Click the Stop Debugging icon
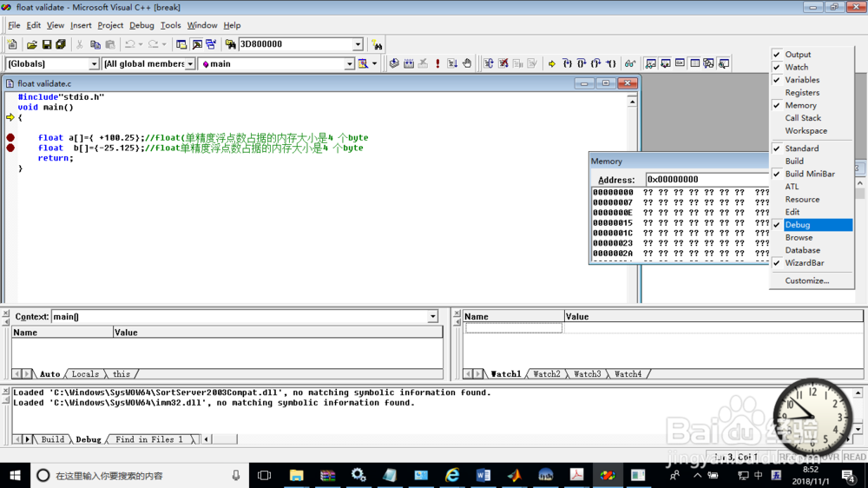Screen dimensions: 868x488 (503, 63)
